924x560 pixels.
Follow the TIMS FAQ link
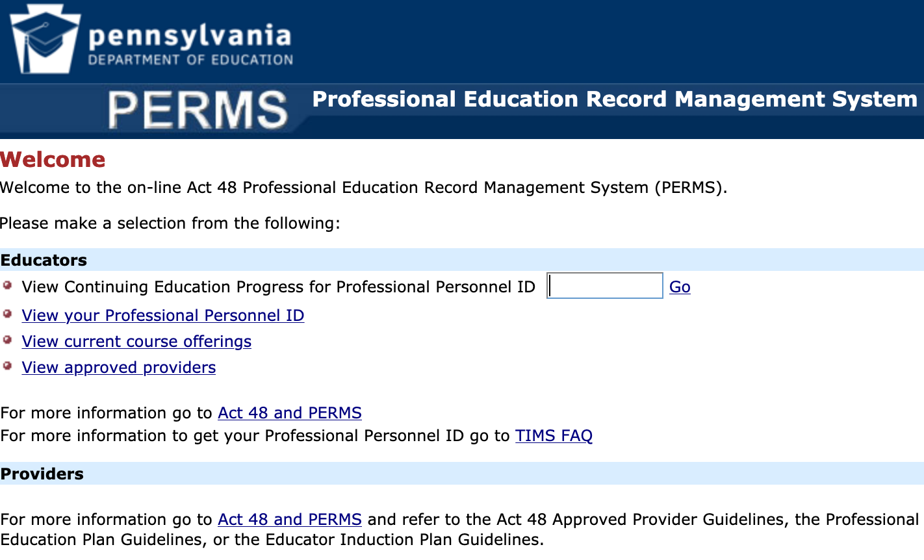[554, 436]
